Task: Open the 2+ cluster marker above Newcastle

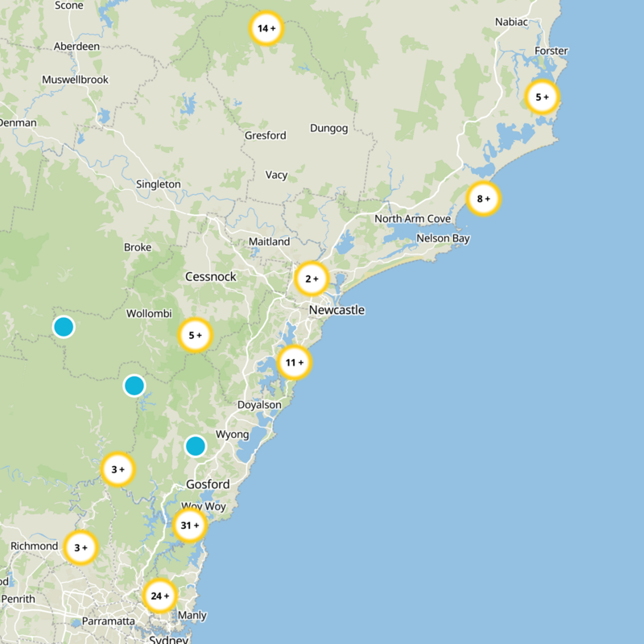Action: pos(312,279)
